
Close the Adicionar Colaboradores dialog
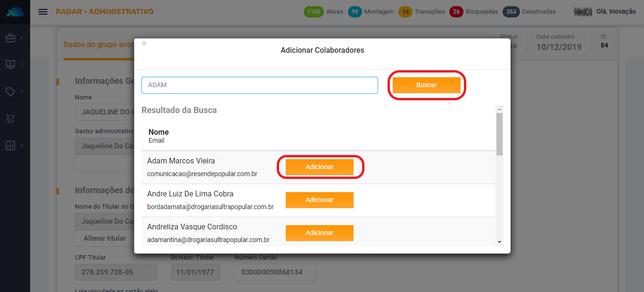tap(144, 43)
